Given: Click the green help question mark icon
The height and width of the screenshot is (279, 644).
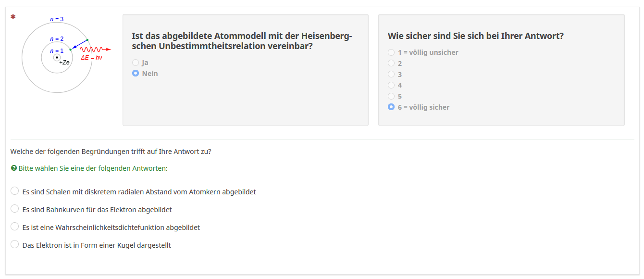Looking at the screenshot, I should coord(14,168).
